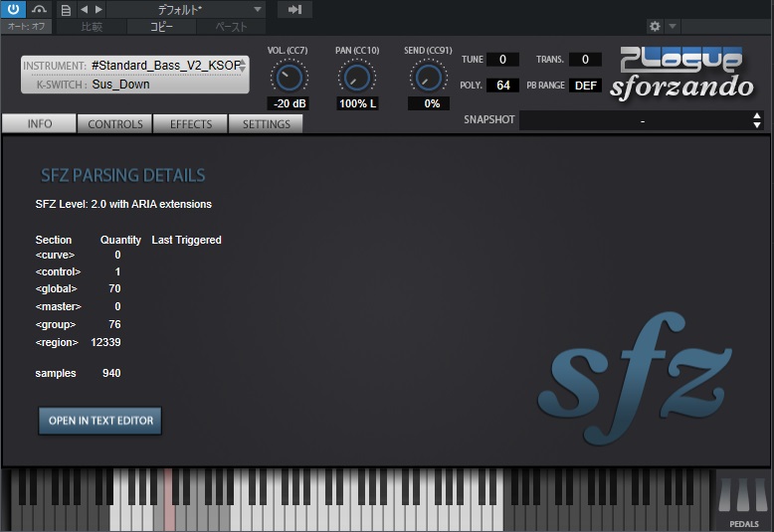Click OPEN IN TEXT EDITOR button

tap(100, 421)
